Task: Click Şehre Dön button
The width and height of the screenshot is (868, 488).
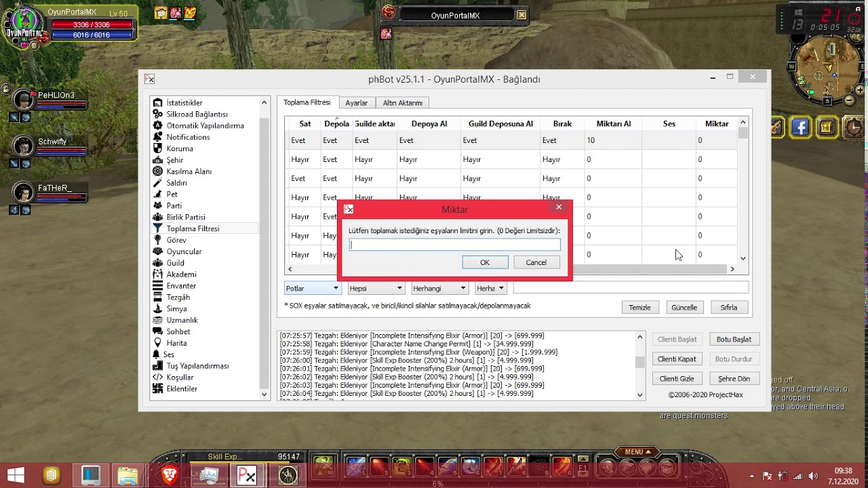Action: 734,378
